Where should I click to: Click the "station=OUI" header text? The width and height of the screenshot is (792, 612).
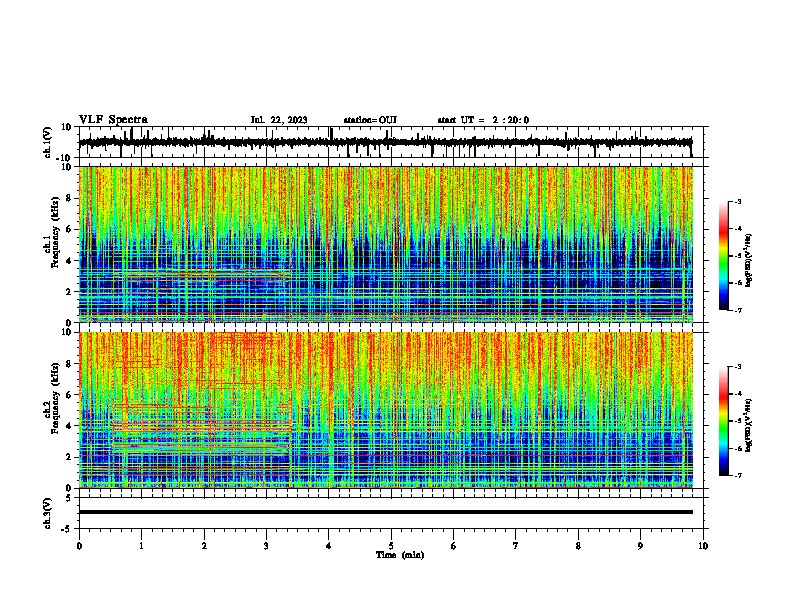[x=370, y=120]
